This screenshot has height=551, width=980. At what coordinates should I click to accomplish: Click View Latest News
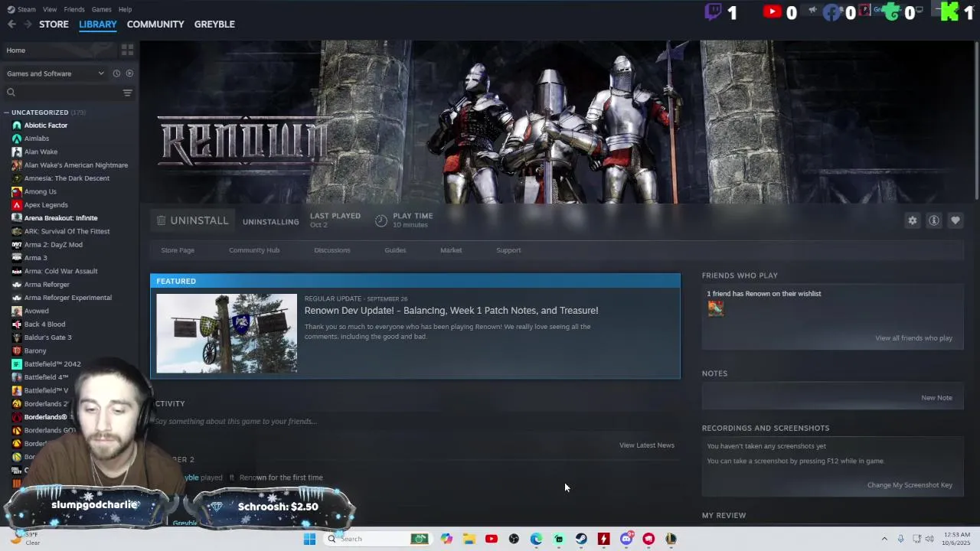pos(646,445)
